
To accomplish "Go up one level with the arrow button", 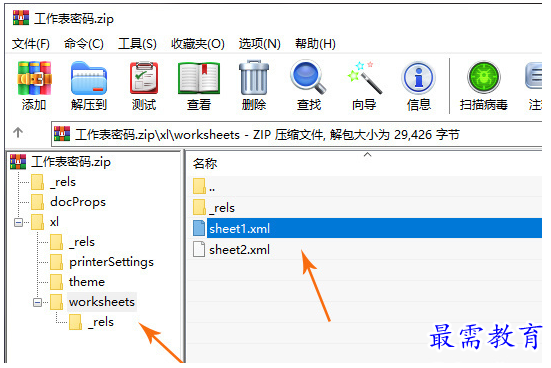I will (x=18, y=133).
